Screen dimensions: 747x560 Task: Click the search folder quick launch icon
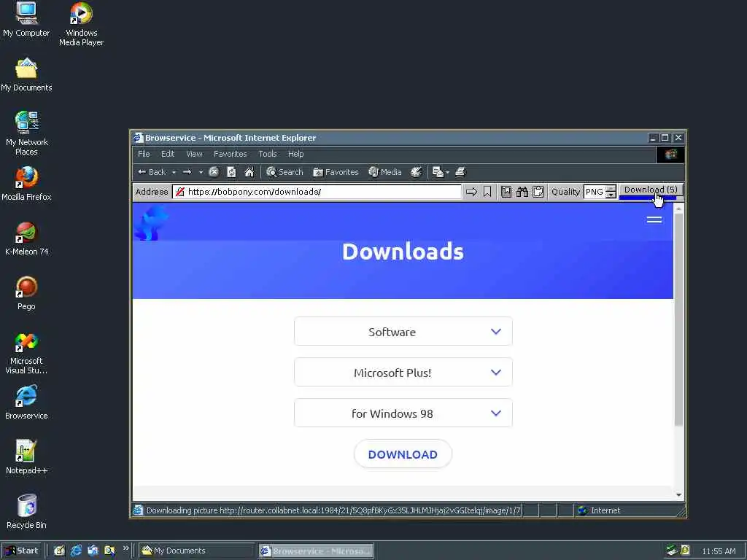click(x=109, y=551)
